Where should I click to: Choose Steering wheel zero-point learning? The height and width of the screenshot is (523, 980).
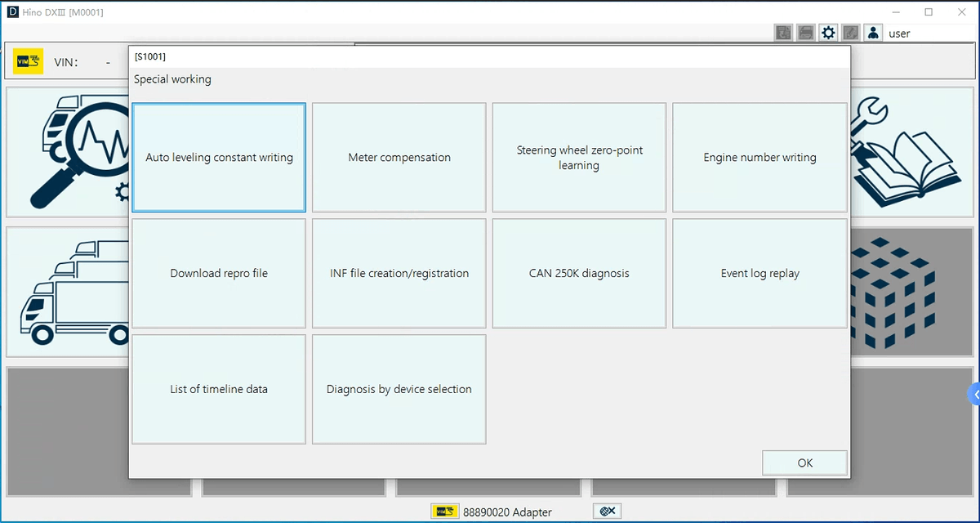point(579,158)
